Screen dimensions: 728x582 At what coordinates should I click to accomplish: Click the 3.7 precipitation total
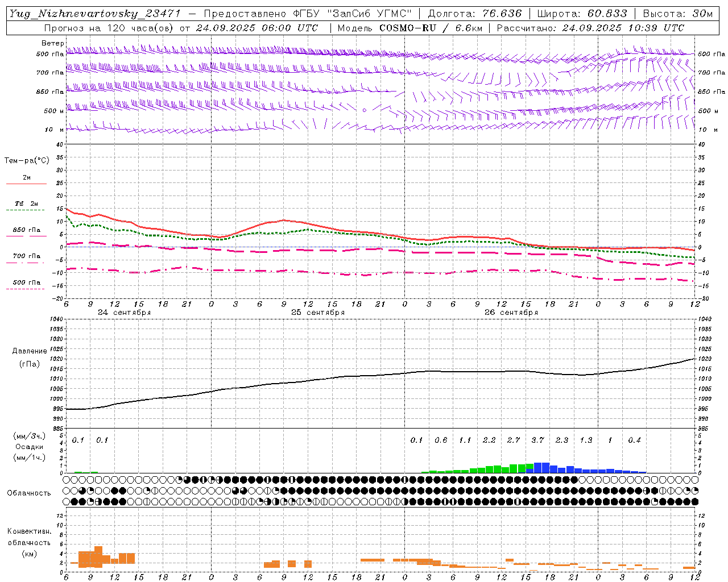tap(537, 440)
